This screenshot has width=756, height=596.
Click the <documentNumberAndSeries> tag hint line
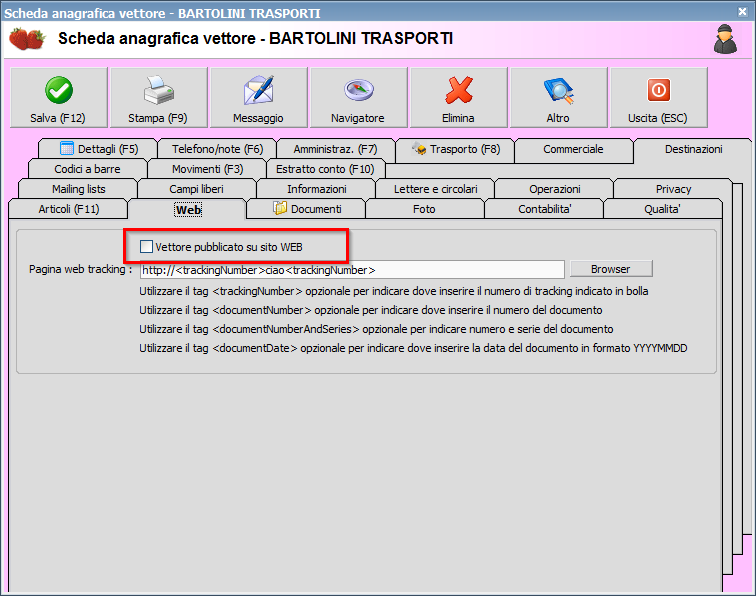(x=376, y=329)
